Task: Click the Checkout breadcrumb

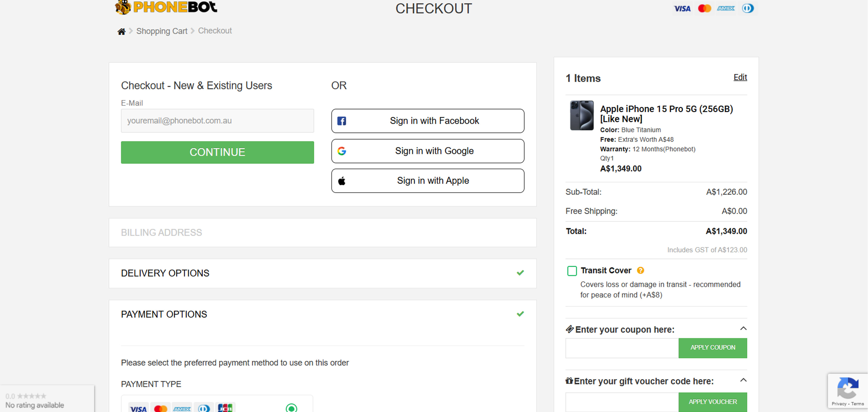Action: coord(215,31)
